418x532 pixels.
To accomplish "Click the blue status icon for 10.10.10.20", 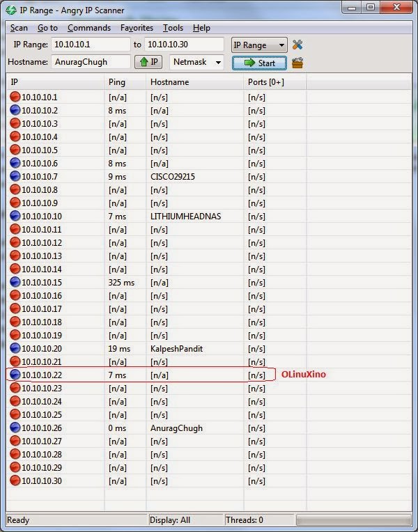I will click(x=15, y=348).
